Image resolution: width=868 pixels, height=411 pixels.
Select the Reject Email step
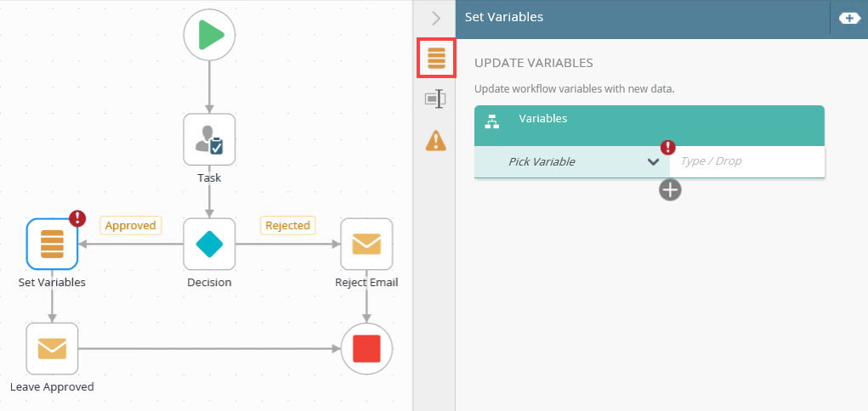[366, 244]
